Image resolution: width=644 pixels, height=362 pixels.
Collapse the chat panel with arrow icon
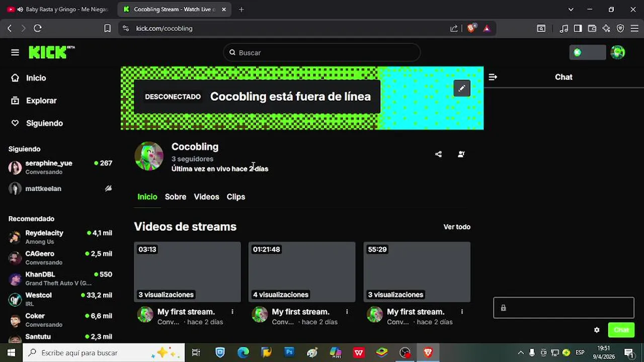tap(493, 77)
